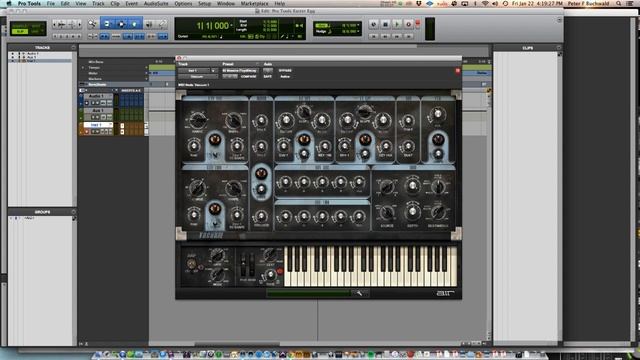Click the modulation Destination knob
The height and width of the screenshot is (360, 640).
[438, 212]
